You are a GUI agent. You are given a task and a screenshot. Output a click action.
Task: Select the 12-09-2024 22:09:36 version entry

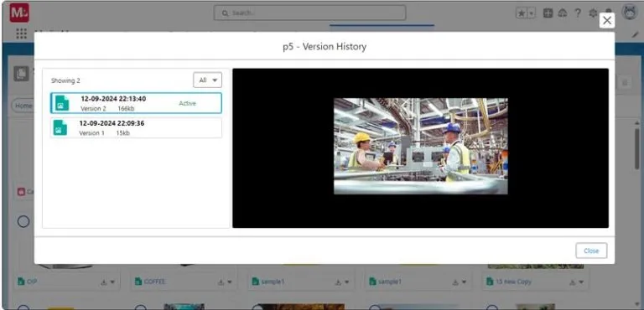point(136,127)
